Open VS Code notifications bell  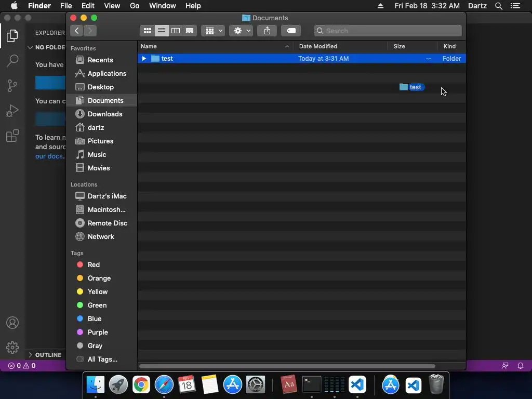pyautogui.click(x=521, y=366)
